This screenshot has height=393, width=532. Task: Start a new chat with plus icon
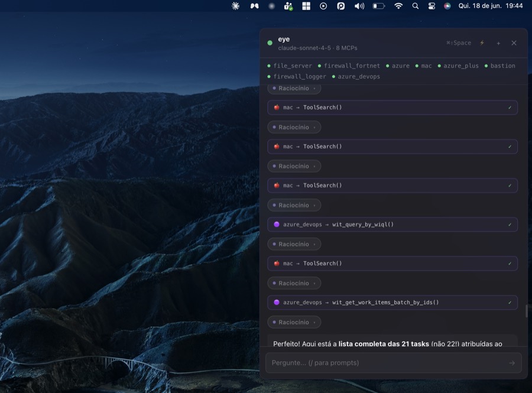[498, 43]
